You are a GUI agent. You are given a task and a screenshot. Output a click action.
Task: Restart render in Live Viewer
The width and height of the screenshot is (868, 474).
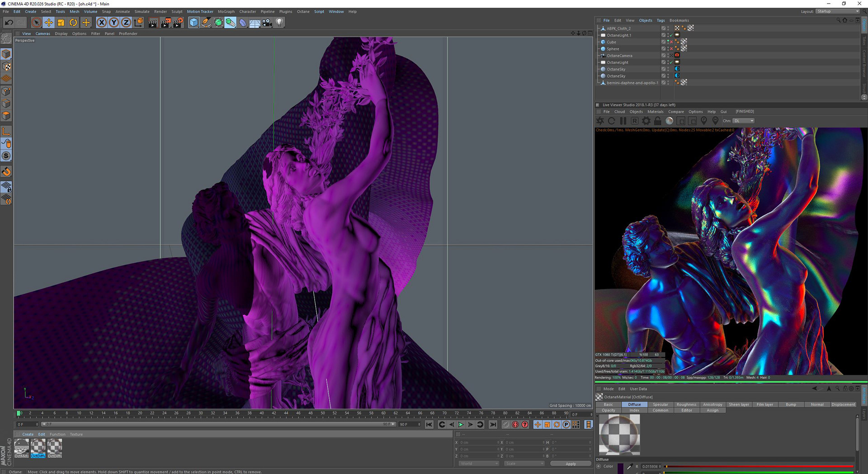(x=611, y=121)
